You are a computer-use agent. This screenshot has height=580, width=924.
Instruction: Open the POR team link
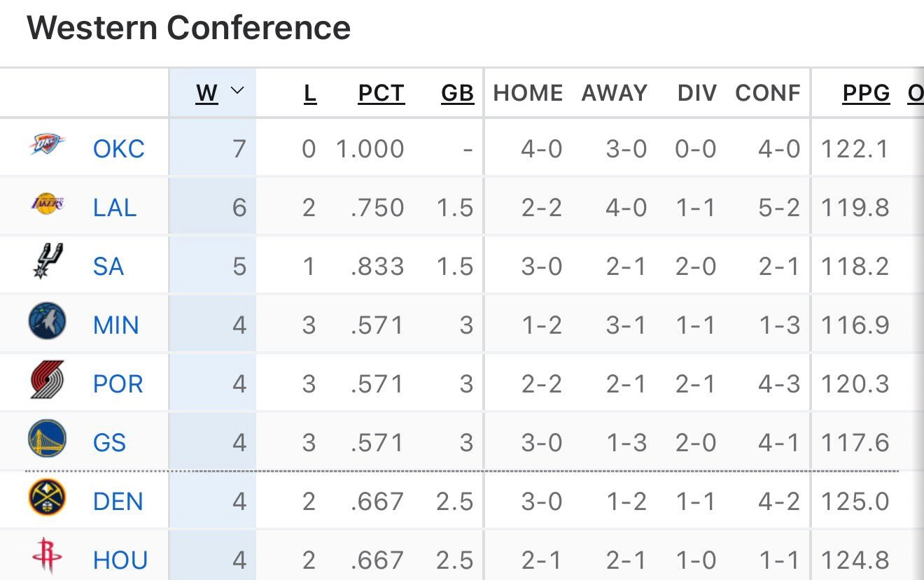pyautogui.click(x=118, y=384)
